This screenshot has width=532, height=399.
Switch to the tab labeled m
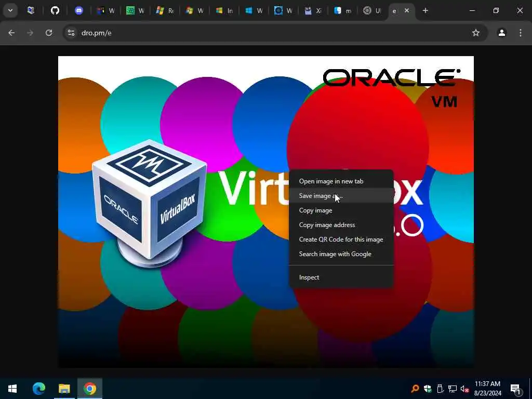(x=343, y=10)
